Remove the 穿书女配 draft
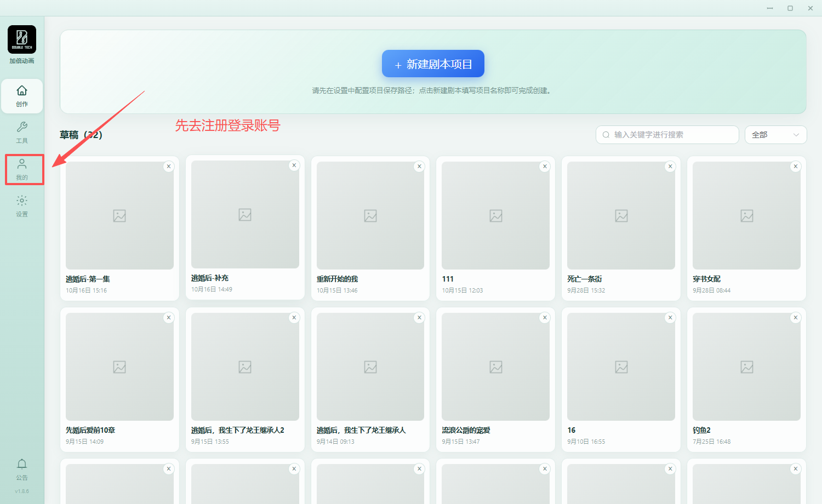This screenshot has height=504, width=822. 796,167
